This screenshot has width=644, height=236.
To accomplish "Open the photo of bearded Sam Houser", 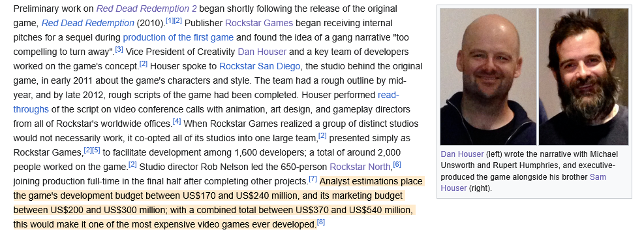I will click(x=583, y=76).
